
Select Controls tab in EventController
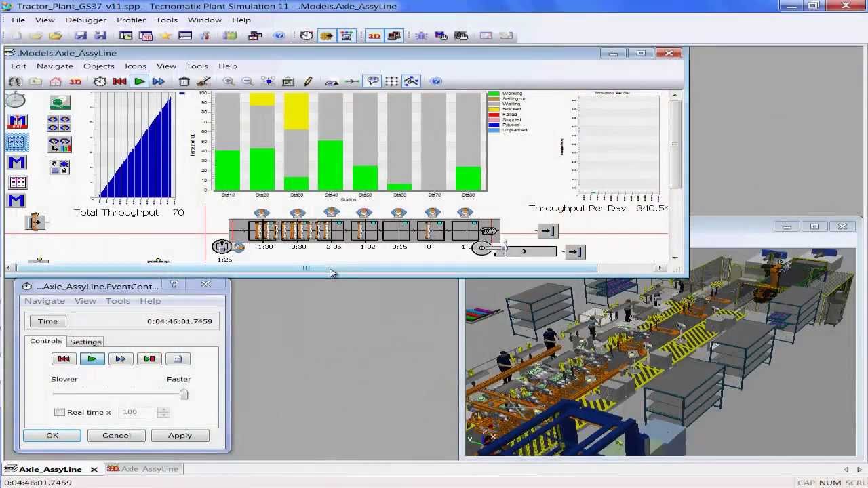(46, 341)
